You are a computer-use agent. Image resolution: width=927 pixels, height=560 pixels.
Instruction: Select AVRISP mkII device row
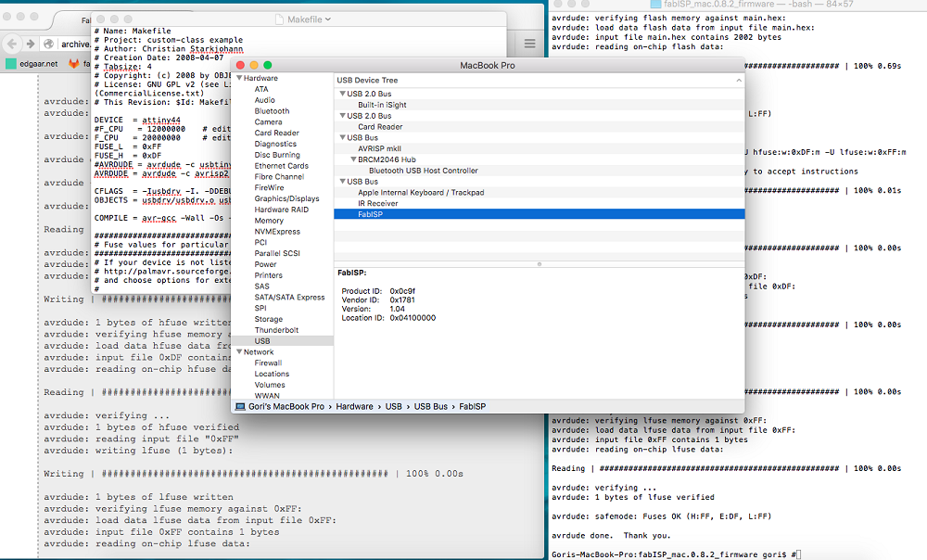pos(540,148)
